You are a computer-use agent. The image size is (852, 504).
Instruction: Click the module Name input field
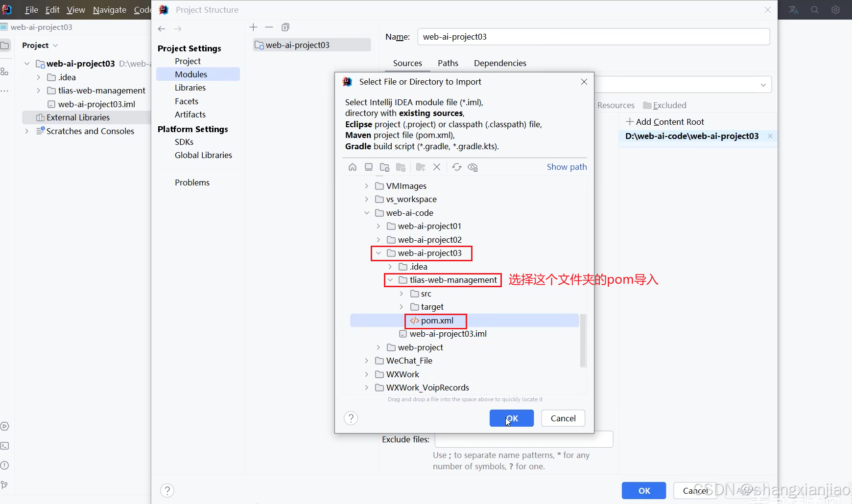[x=593, y=37]
